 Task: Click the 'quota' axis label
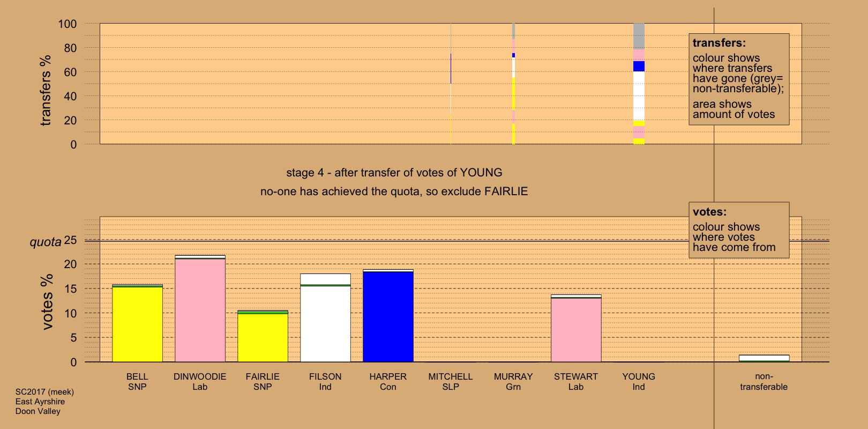(45, 242)
